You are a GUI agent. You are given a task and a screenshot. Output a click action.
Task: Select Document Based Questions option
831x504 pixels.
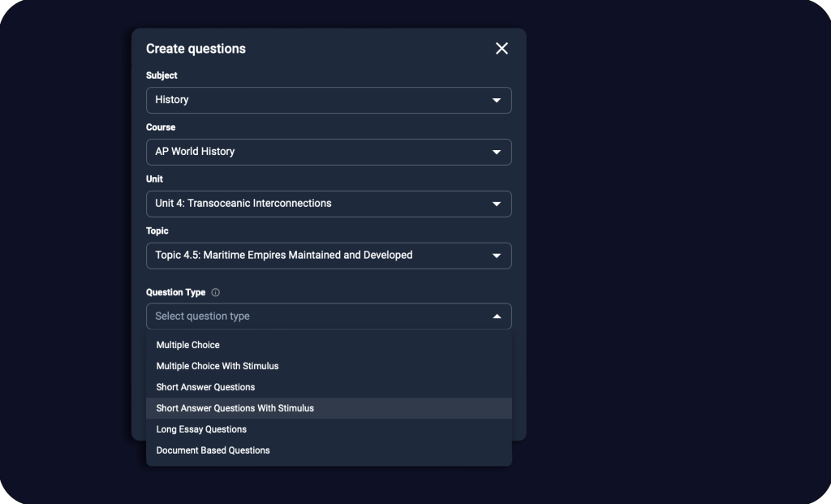pyautogui.click(x=213, y=450)
